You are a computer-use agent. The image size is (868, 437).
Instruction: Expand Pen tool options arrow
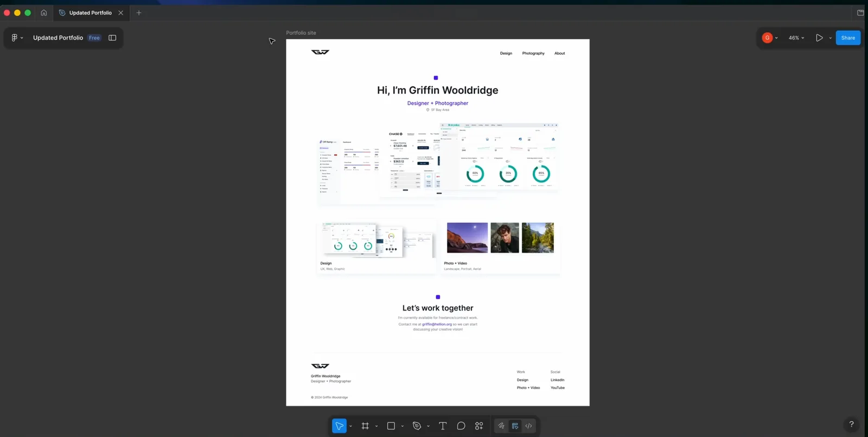[x=428, y=426]
